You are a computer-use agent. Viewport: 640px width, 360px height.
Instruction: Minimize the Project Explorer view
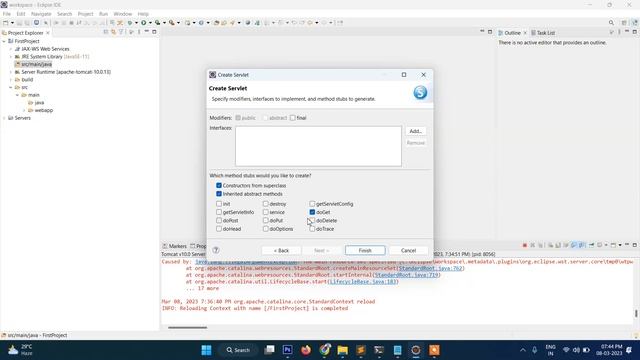(147, 32)
